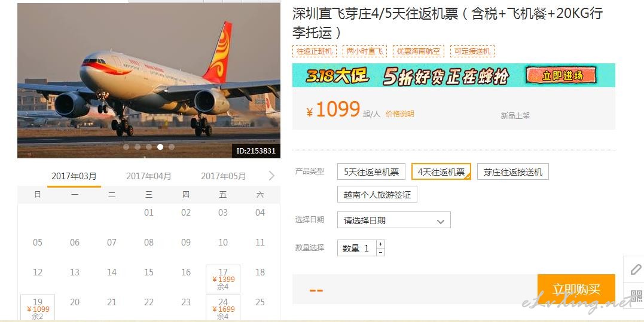Click the pencil feedback icon at right edge
This screenshot has height=322, width=644.
pyautogui.click(x=635, y=269)
